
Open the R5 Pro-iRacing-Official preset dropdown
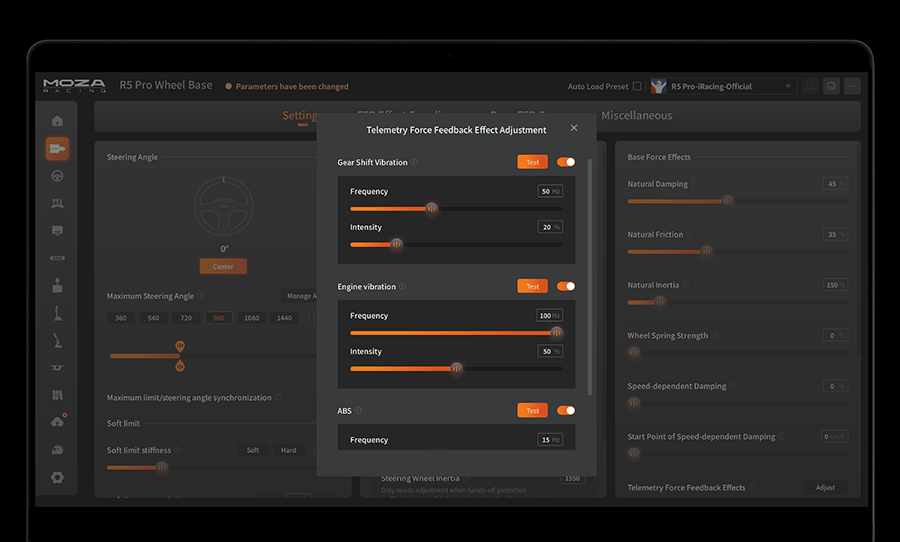724,86
